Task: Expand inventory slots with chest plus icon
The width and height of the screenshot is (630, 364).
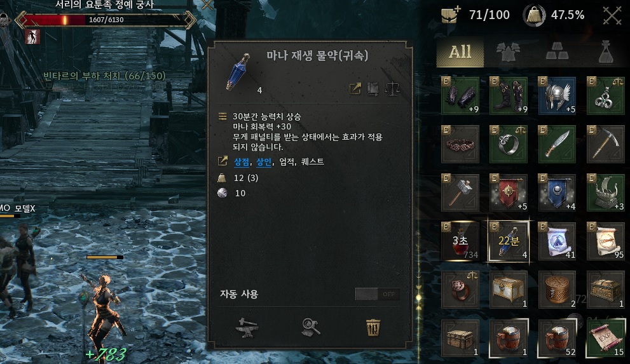Action: [450, 15]
